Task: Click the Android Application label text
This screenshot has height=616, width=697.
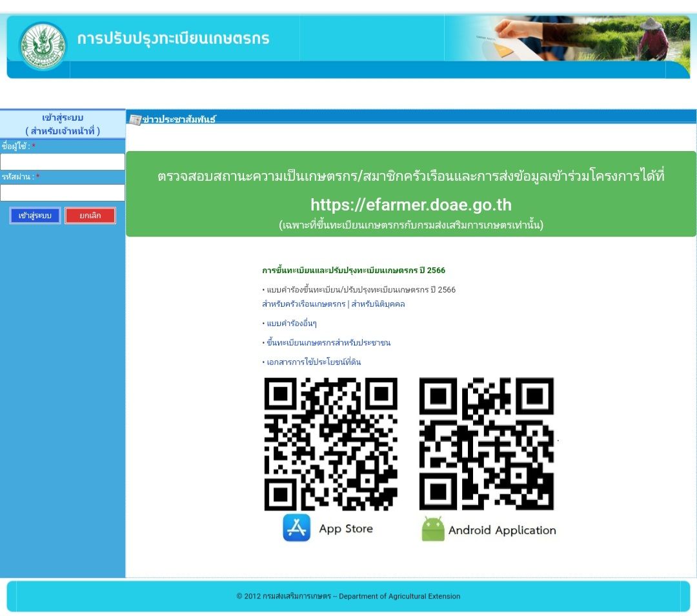Action: tap(502, 530)
